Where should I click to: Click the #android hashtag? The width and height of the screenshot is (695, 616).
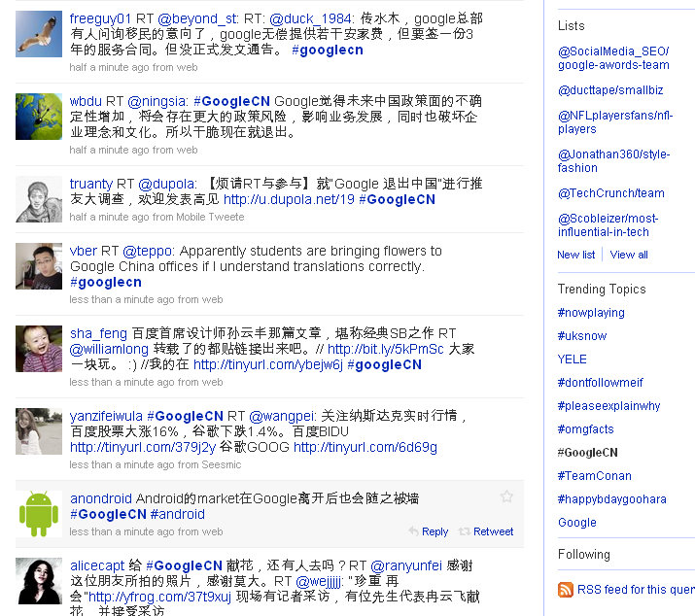click(x=178, y=514)
